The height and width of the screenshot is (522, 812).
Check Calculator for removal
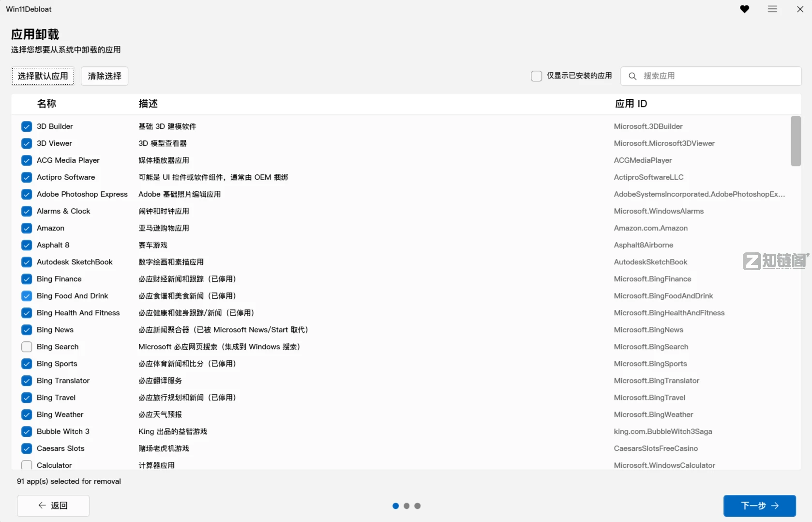(27, 465)
